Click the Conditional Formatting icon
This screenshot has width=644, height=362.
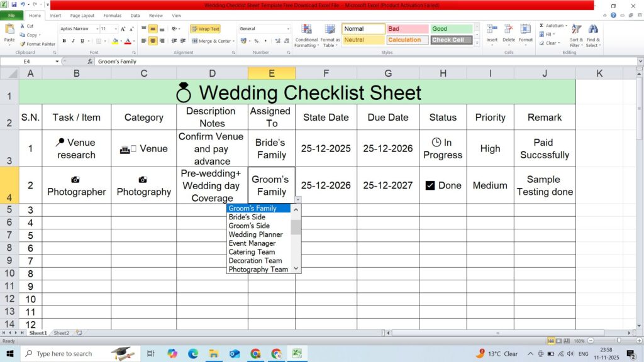tap(306, 30)
